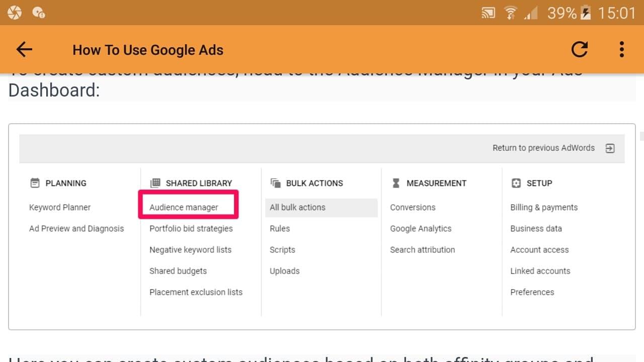Open Placement exclusion lists
This screenshot has width=644, height=362.
point(196,292)
